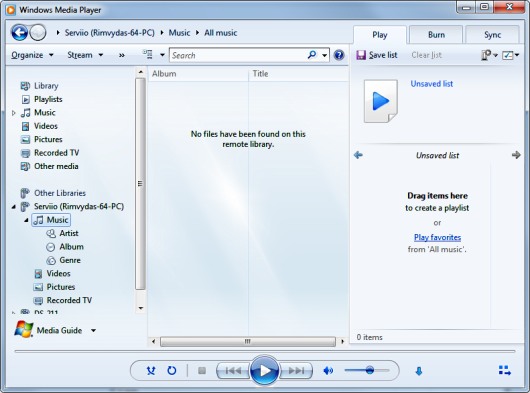
Task: Open Help via the blue question mark
Action: [x=339, y=55]
